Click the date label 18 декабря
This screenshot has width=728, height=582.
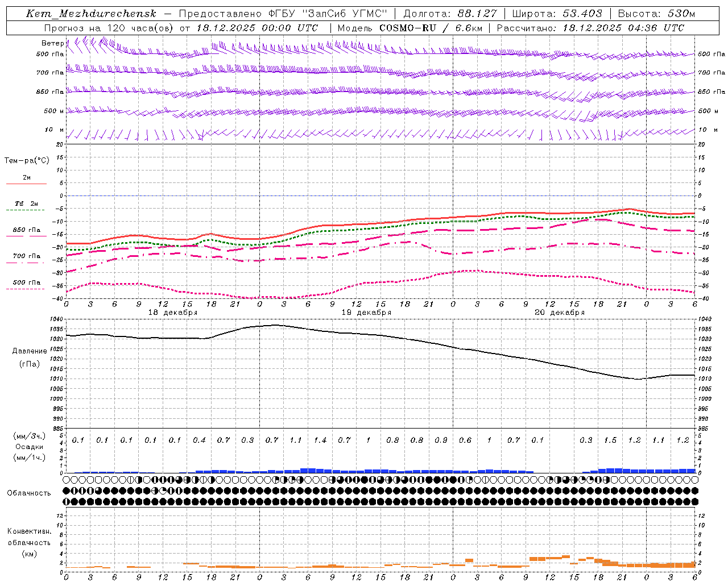(x=173, y=313)
